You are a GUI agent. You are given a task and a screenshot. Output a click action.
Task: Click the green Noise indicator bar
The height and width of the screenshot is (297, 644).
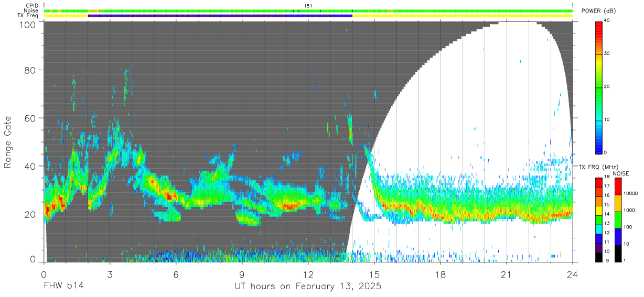[x=308, y=10]
